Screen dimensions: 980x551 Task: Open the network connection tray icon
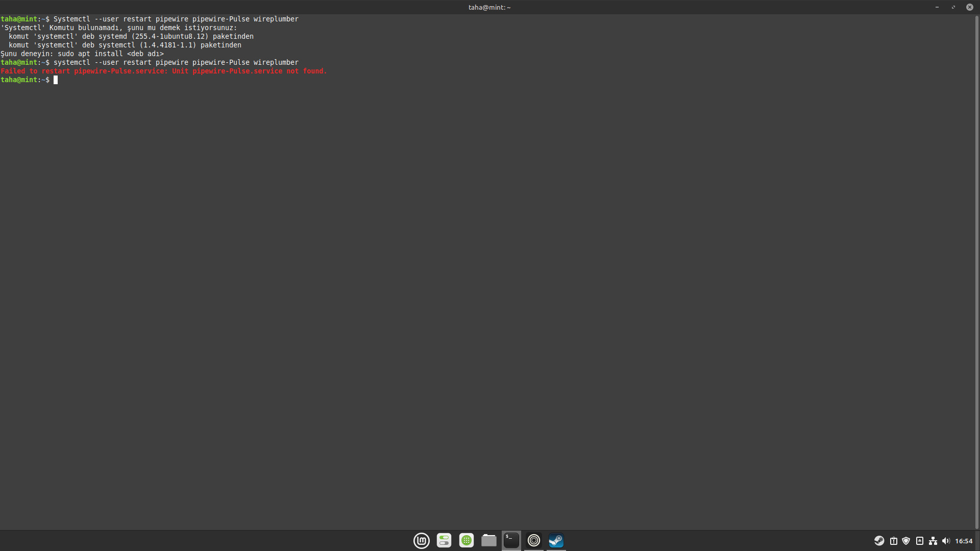(x=933, y=541)
